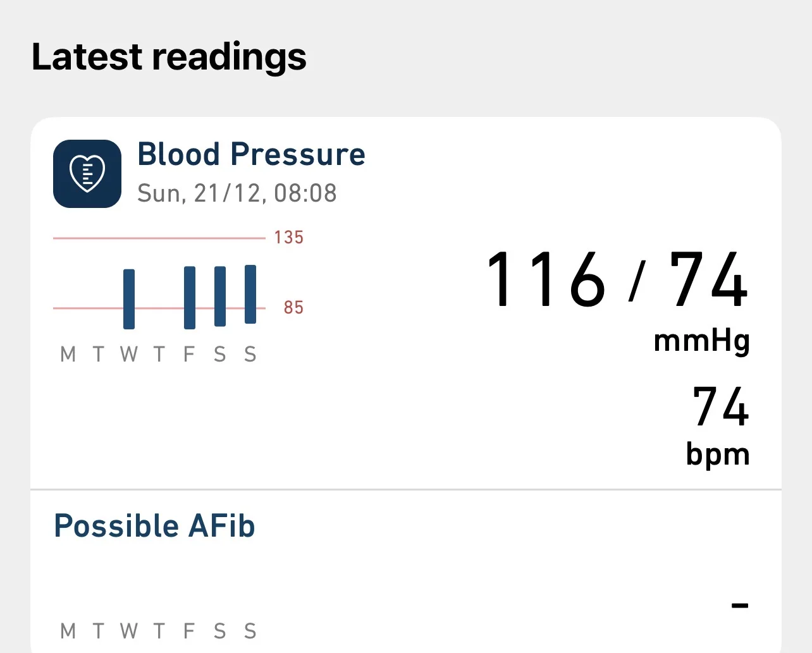Select Sunday's rightmost blood pressure bar
The height and width of the screenshot is (653, 812).
tap(250, 295)
